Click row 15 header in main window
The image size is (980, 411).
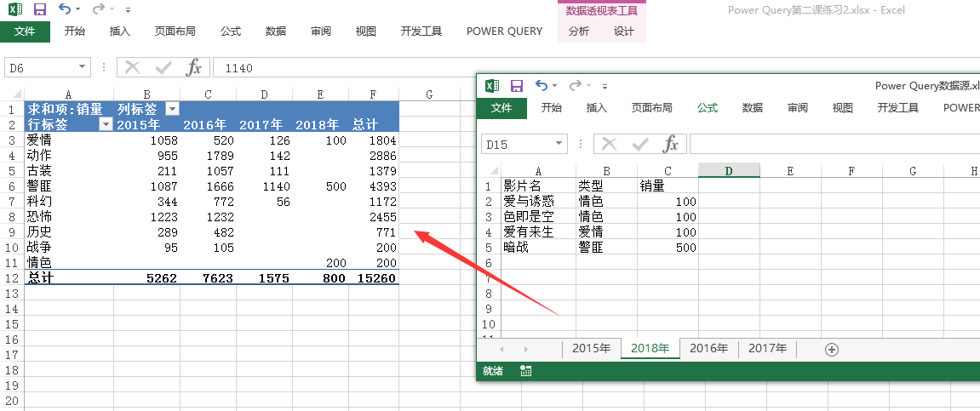click(12, 324)
